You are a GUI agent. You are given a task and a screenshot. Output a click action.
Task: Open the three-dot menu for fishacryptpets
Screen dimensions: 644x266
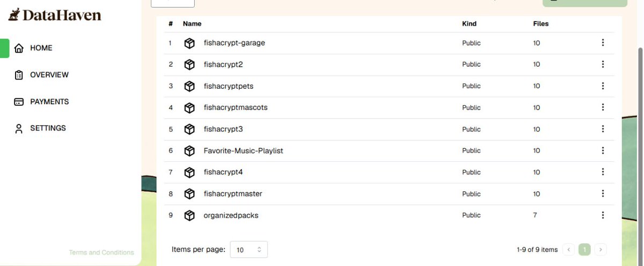pos(603,86)
